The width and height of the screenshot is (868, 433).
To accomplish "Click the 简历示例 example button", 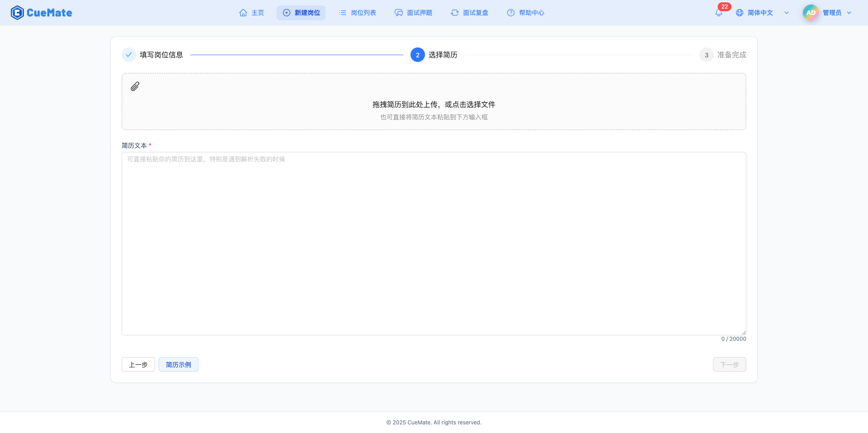I will click(x=178, y=364).
